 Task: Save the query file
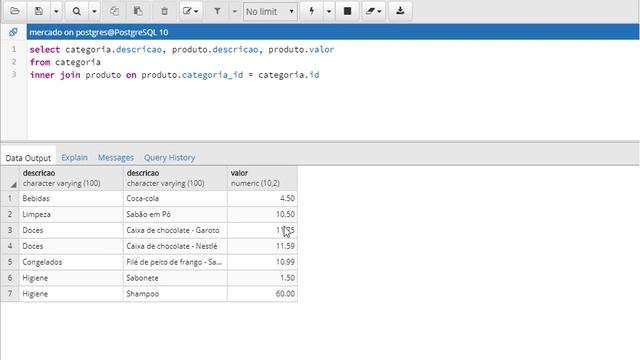pyautogui.click(x=39, y=11)
